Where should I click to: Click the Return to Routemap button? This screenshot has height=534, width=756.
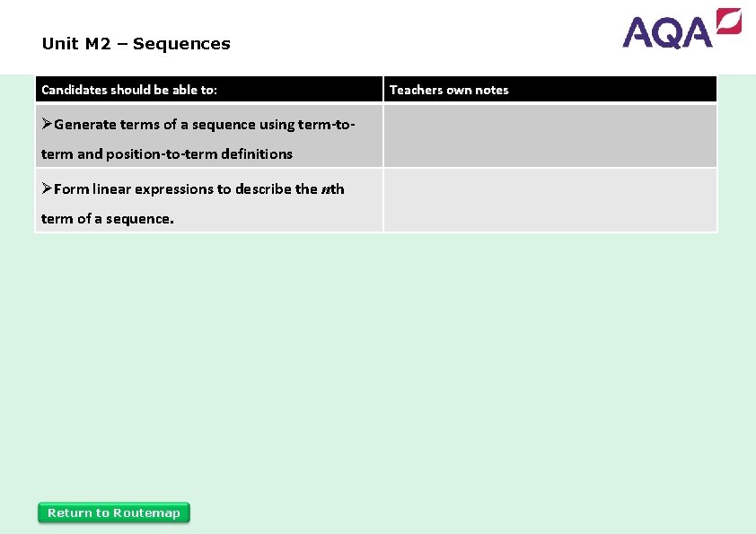click(x=114, y=512)
